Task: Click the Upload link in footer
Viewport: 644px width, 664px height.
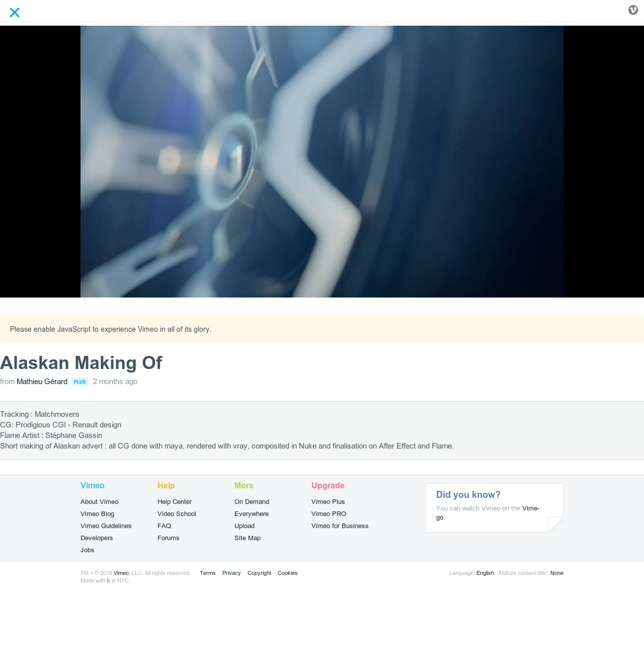Action: coord(245,526)
